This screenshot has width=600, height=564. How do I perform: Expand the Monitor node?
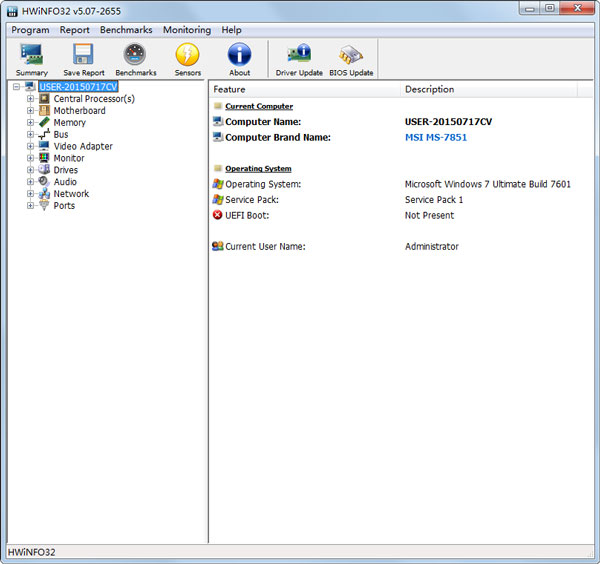(x=30, y=158)
